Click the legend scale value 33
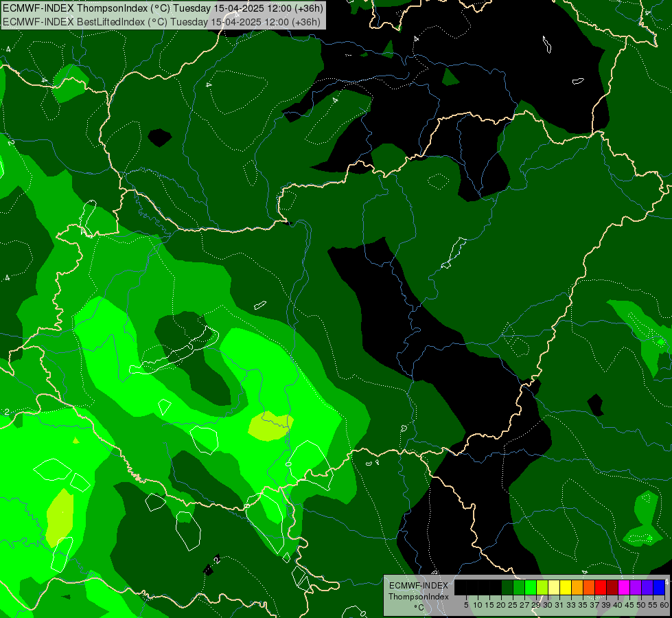 (571, 605)
